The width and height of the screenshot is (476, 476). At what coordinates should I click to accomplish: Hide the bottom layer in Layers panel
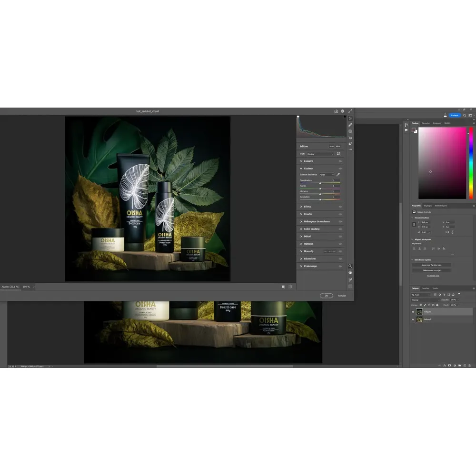[x=413, y=319]
